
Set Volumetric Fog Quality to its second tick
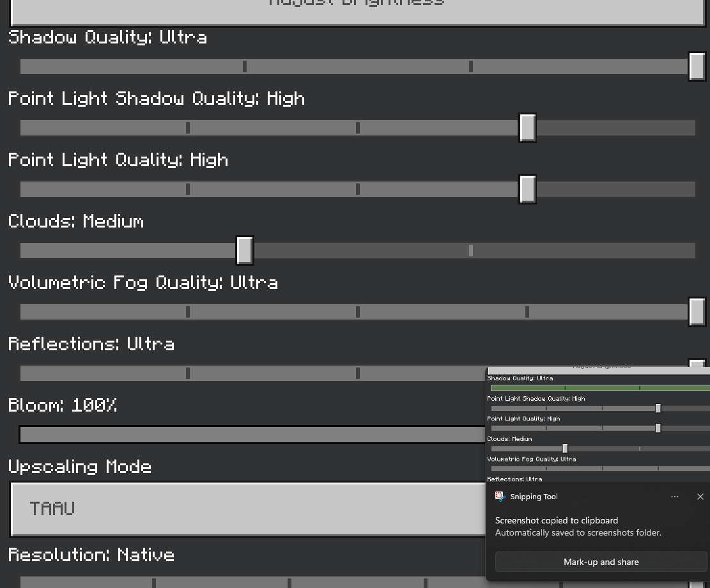click(x=358, y=312)
